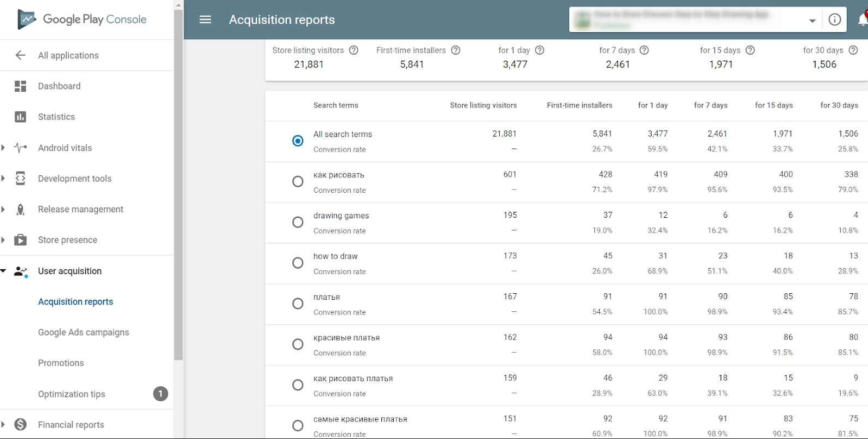Viewport: 868px width, 439px height.
Task: Expand the Release management section
Action: [3, 209]
